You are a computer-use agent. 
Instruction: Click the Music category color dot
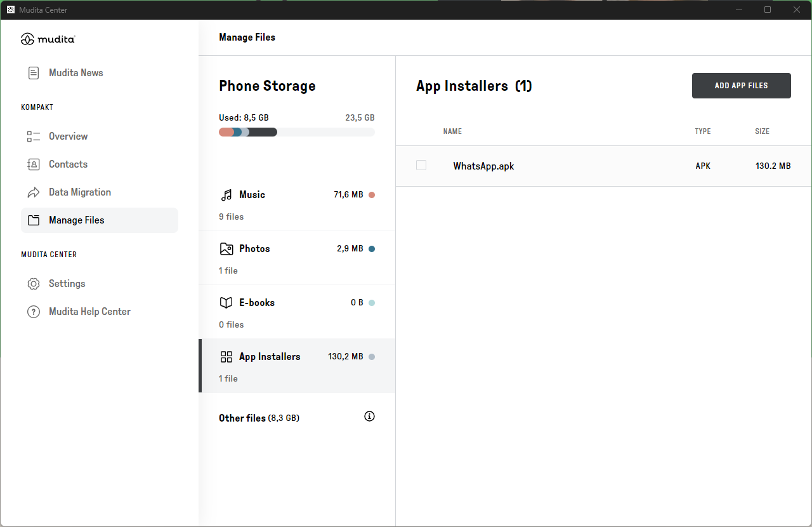click(372, 195)
